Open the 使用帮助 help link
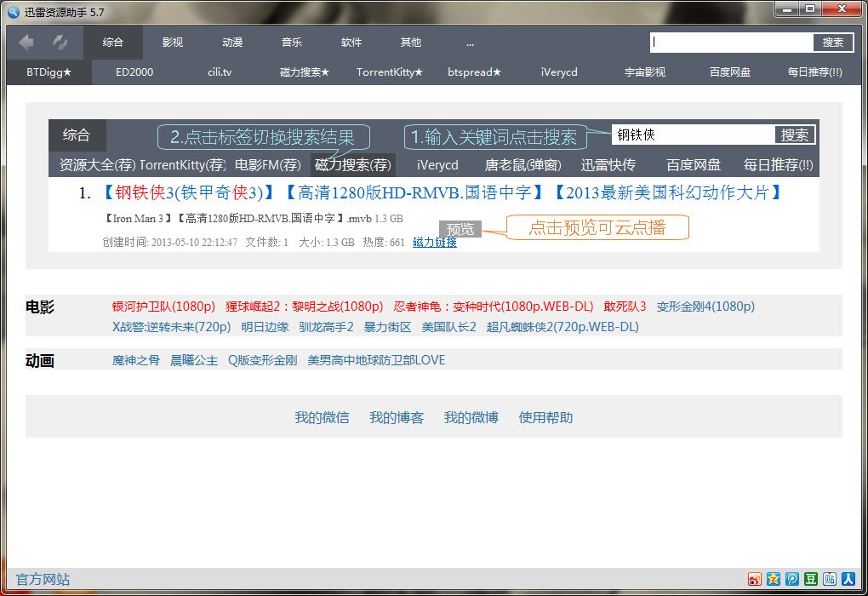The width and height of the screenshot is (868, 596). pos(545,416)
